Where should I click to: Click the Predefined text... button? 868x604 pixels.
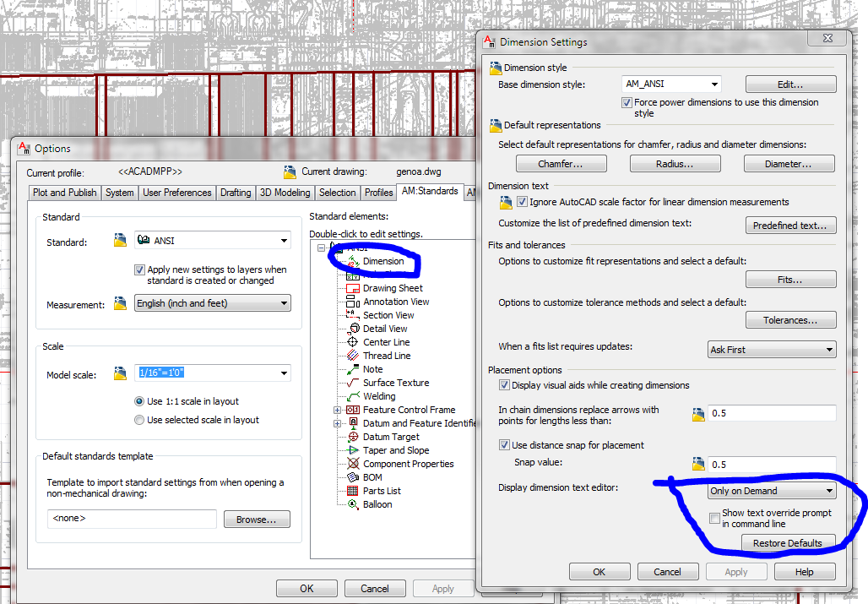pos(790,226)
